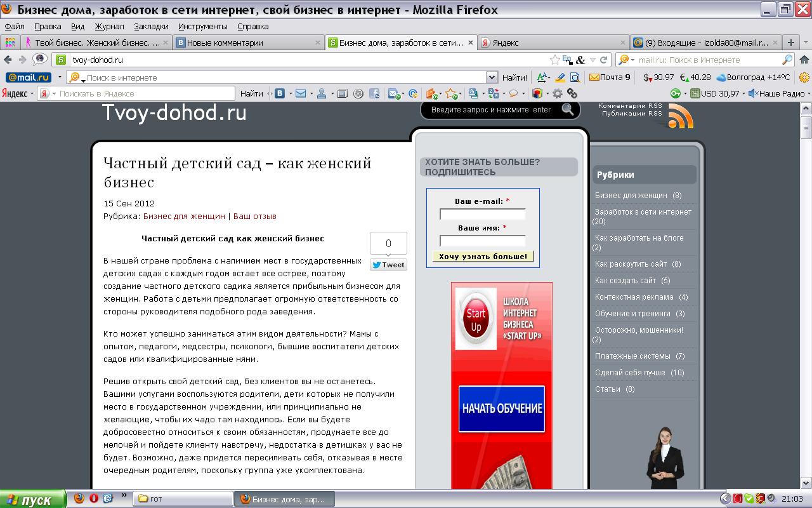Click the site search query field
The width and height of the screenshot is (812, 508).
click(492, 110)
